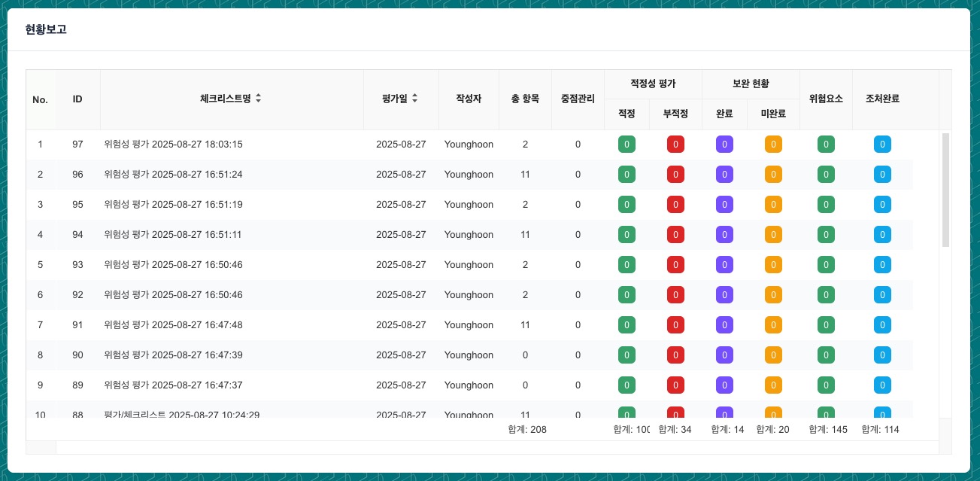Click the blue 조치완료 badge for ID 92
980x481 pixels.
click(882, 295)
